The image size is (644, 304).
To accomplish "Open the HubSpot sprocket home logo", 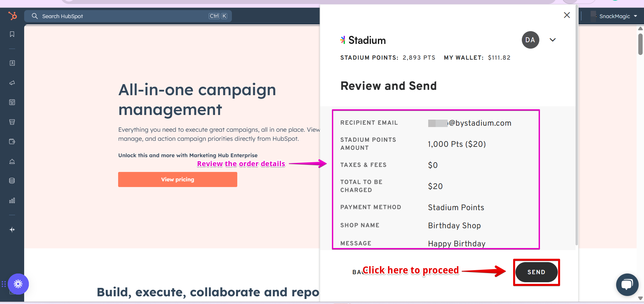I will coord(12,16).
